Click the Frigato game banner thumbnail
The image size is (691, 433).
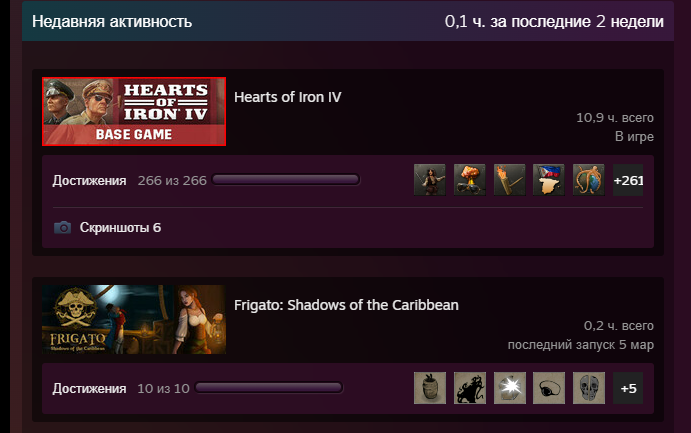[x=134, y=319]
